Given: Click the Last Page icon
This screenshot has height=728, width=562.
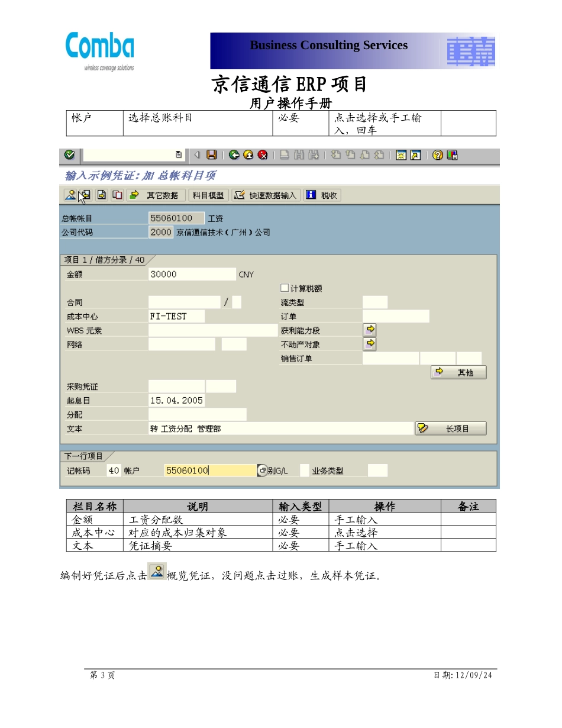Looking at the screenshot, I should click(x=379, y=155).
